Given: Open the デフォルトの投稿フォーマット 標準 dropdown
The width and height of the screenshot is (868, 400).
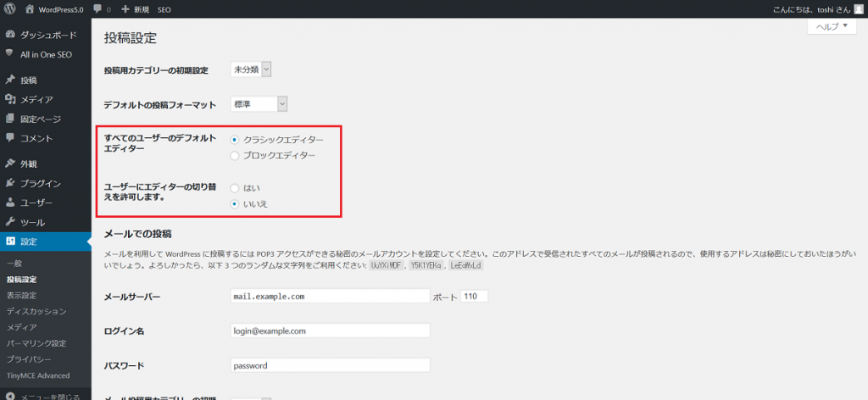Looking at the screenshot, I should tap(259, 104).
